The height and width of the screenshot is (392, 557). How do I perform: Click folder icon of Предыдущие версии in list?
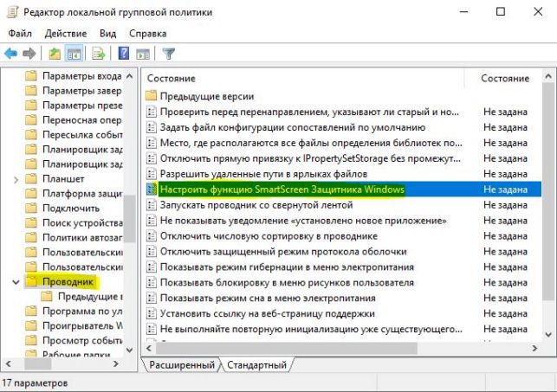pos(152,96)
